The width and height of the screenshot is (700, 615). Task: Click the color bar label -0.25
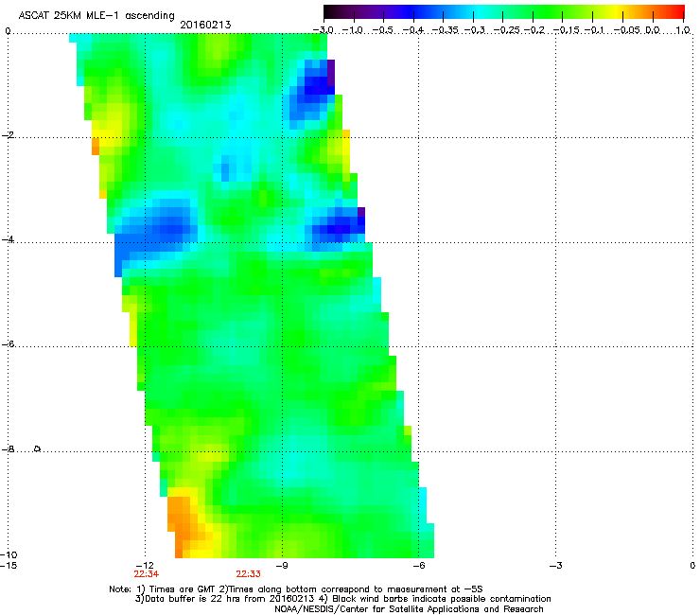pos(506,30)
